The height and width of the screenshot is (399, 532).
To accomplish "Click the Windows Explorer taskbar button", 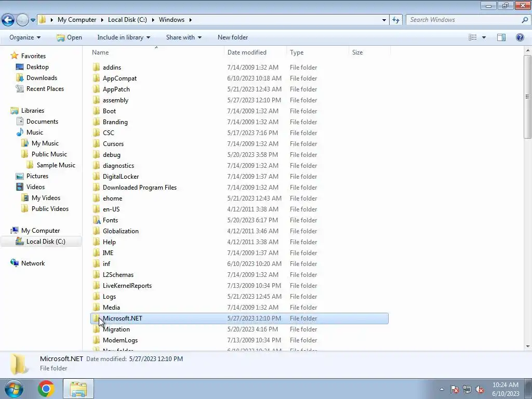I will (78, 389).
